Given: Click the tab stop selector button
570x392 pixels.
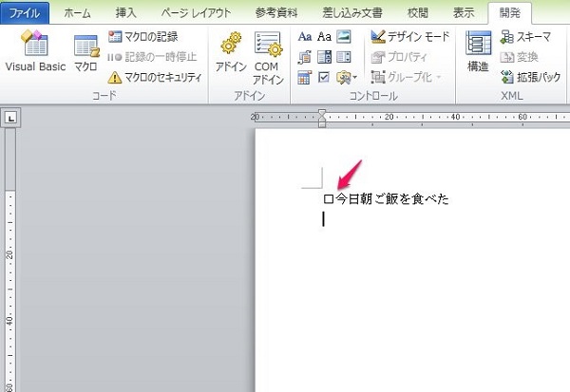Looking at the screenshot, I should coord(10,118).
